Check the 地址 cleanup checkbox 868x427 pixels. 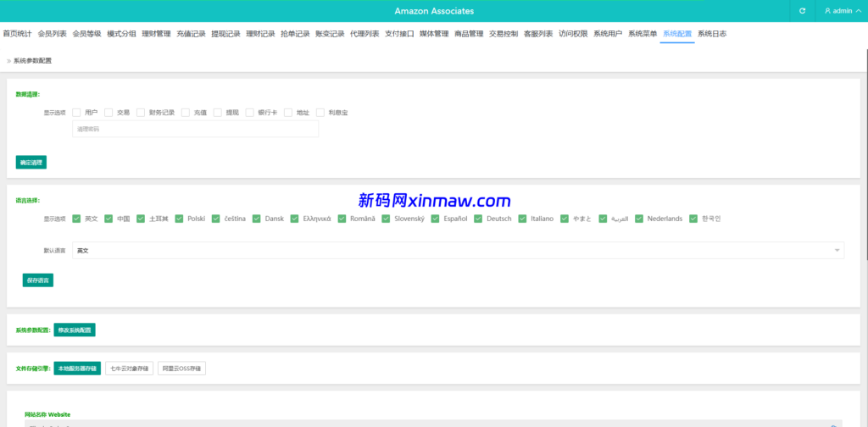click(288, 113)
